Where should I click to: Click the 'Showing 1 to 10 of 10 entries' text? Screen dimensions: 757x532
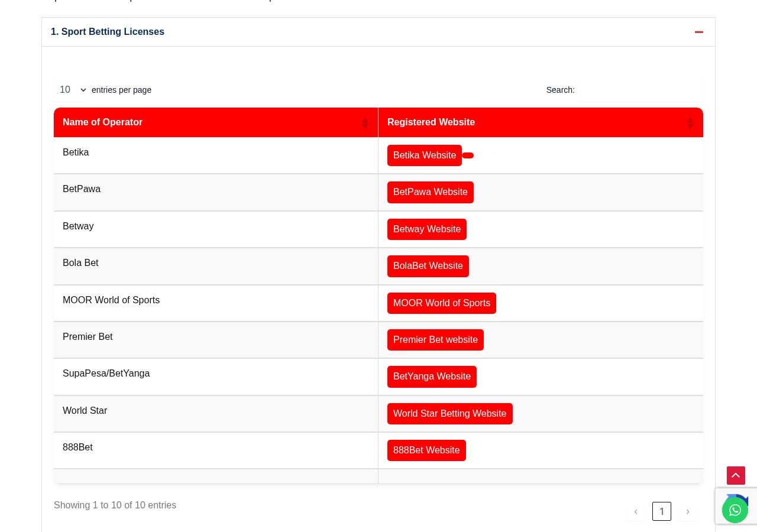(x=115, y=505)
